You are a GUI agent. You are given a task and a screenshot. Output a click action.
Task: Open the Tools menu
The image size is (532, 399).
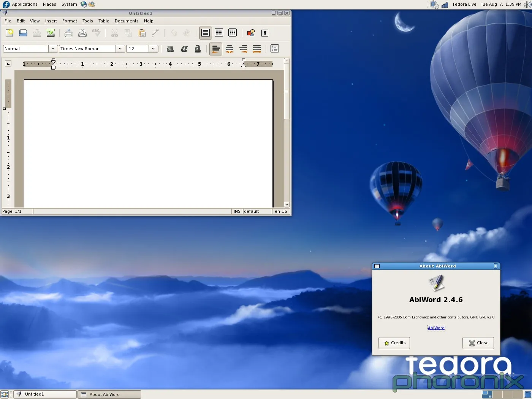(x=87, y=21)
